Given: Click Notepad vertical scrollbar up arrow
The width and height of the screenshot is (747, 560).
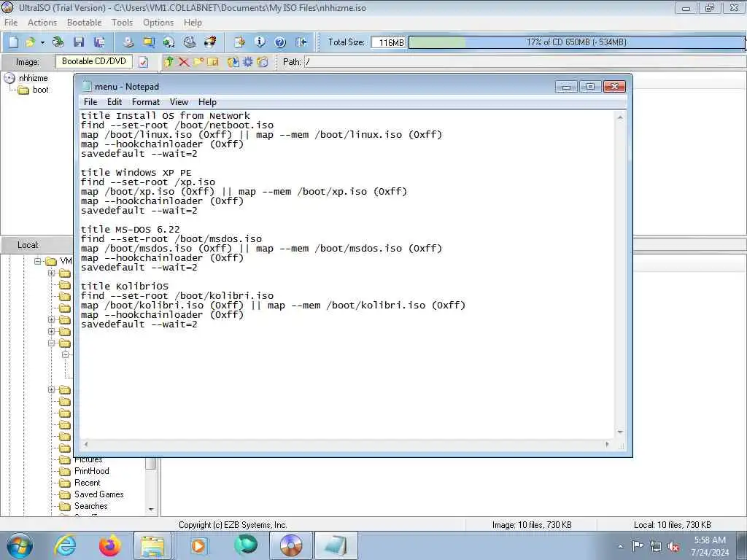Looking at the screenshot, I should click(620, 117).
